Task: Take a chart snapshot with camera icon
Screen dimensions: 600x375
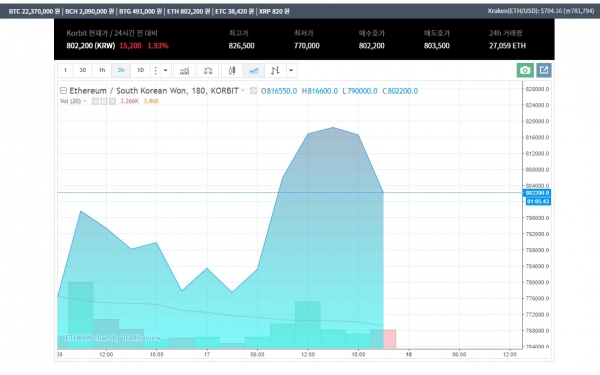Action: 525,70
